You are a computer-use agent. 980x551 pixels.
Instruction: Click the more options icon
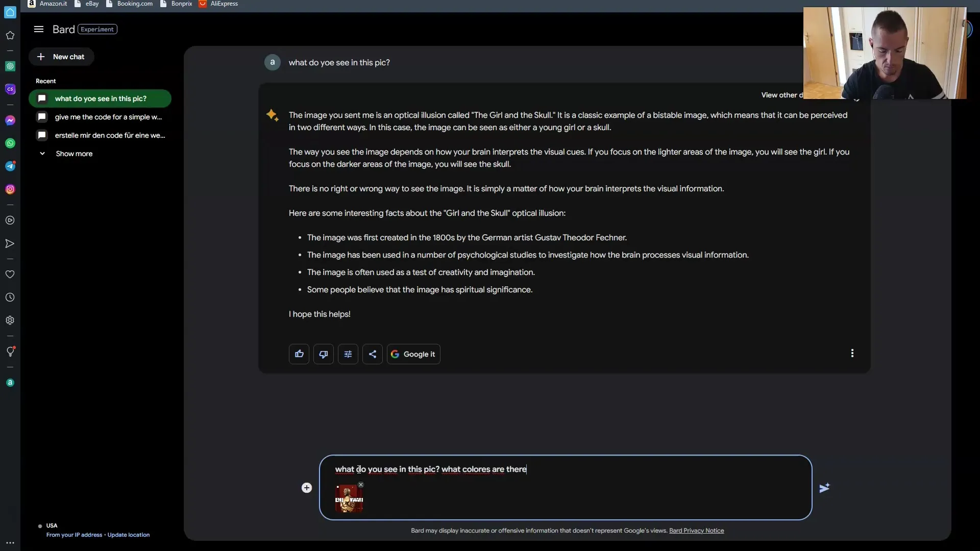[853, 353]
